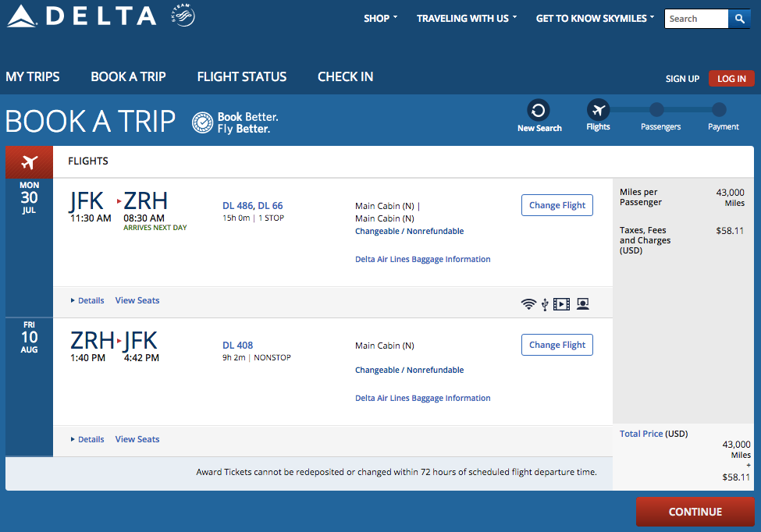Expand Details for JFK to ZRH flight
This screenshot has height=532, width=761.
(x=87, y=300)
